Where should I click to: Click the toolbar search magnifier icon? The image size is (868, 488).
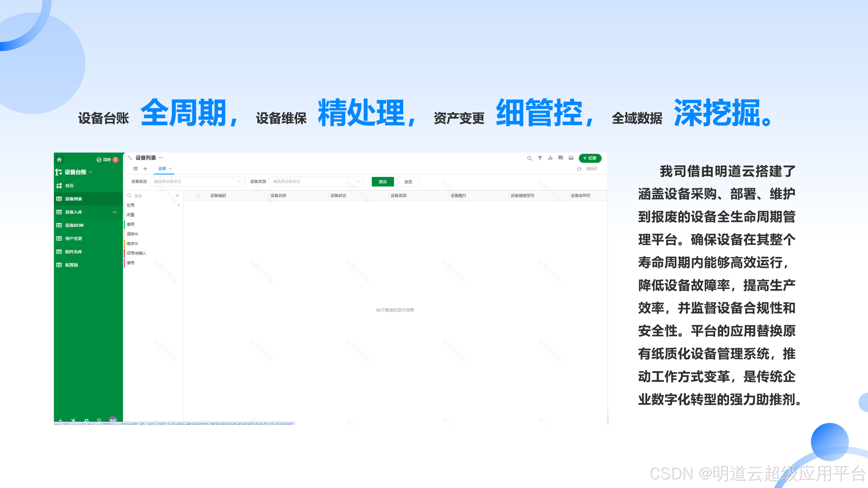pyautogui.click(x=529, y=158)
